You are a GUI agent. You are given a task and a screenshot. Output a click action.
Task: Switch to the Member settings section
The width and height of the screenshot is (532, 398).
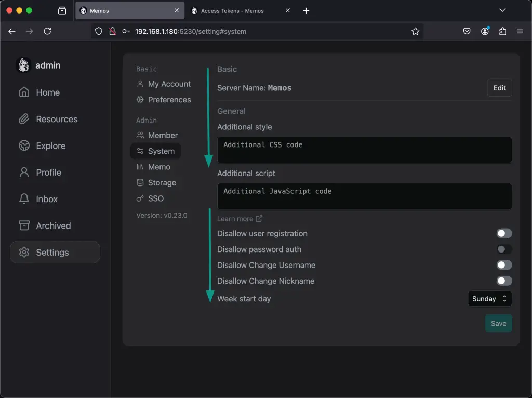coord(157,135)
